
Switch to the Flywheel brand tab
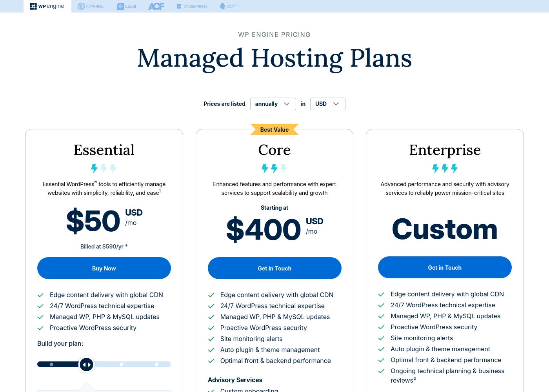[x=91, y=6]
